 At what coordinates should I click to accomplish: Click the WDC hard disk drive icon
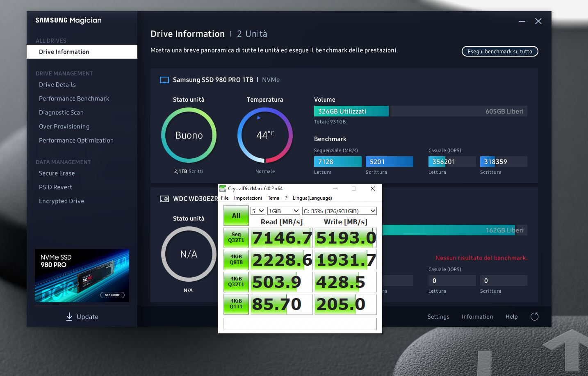click(164, 199)
